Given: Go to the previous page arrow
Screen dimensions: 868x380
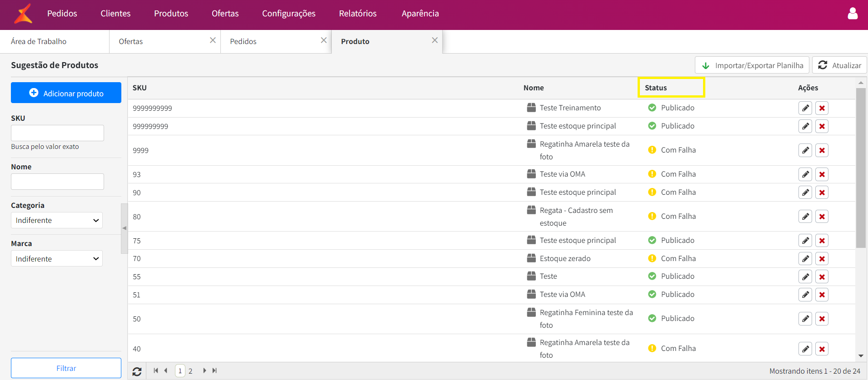Looking at the screenshot, I should [x=166, y=370].
